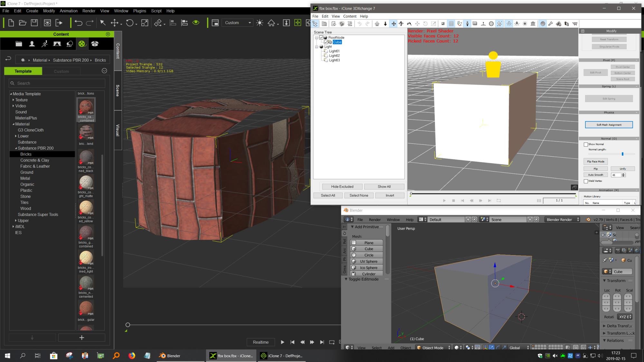Expand the Texture folder in Media Template
This screenshot has width=644, height=362.
13,100
